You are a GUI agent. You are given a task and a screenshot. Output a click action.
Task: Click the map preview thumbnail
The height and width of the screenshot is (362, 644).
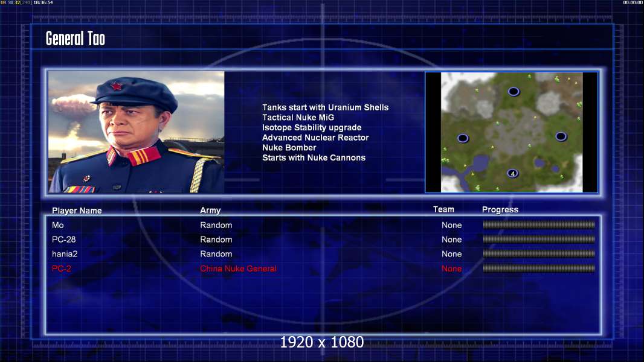pos(511,132)
